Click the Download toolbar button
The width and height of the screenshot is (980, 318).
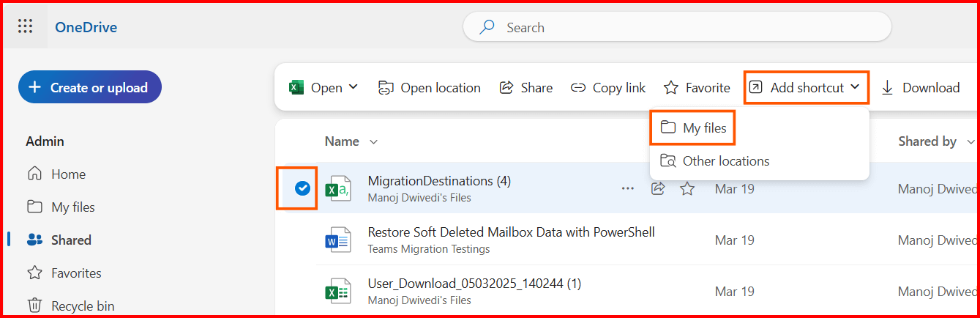[x=920, y=88]
